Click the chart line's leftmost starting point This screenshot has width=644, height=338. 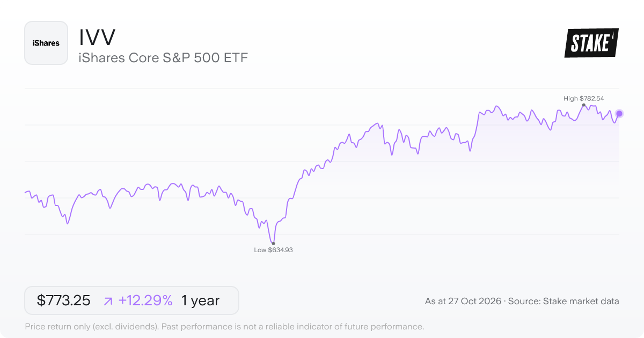[25, 193]
